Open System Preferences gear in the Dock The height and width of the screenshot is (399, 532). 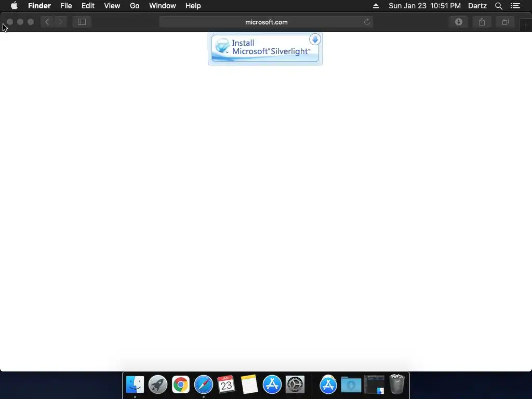[295, 385]
